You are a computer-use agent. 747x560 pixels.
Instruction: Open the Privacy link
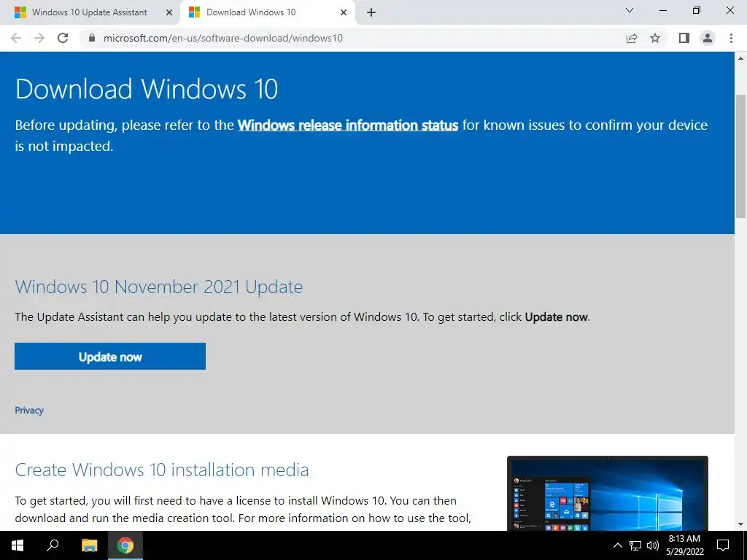[29, 411]
